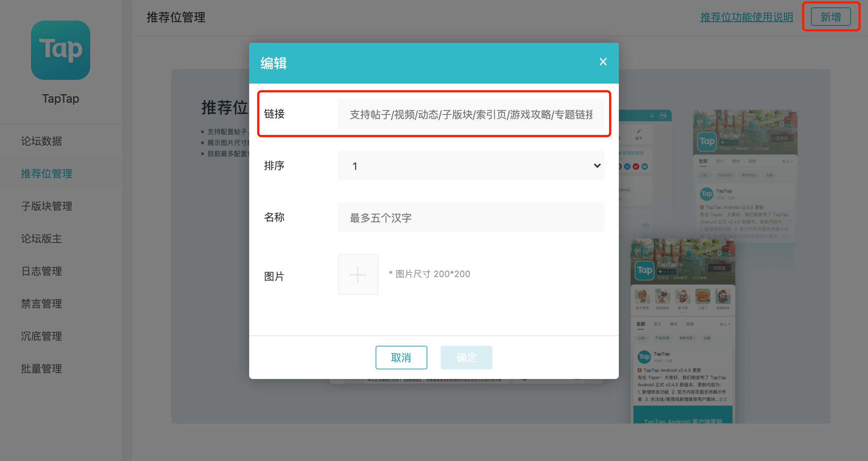Open the 排序 dropdown
The height and width of the screenshot is (461, 868).
pos(470,166)
